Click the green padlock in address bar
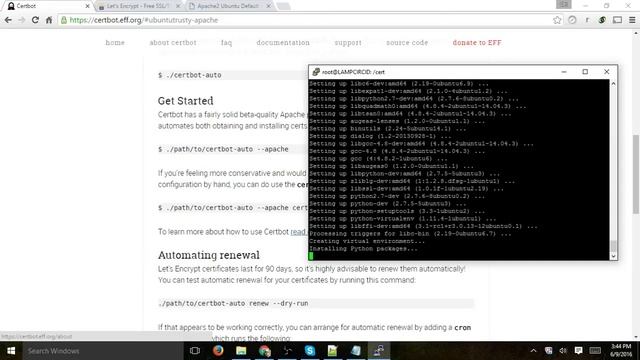Viewport: 640px width, 360px height. pos(64,20)
